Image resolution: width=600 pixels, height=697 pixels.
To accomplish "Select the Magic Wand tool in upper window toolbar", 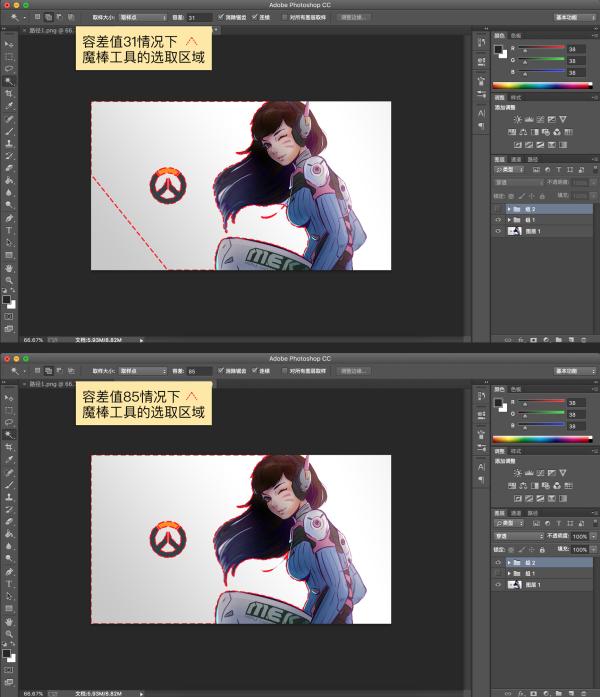I will (x=8, y=81).
